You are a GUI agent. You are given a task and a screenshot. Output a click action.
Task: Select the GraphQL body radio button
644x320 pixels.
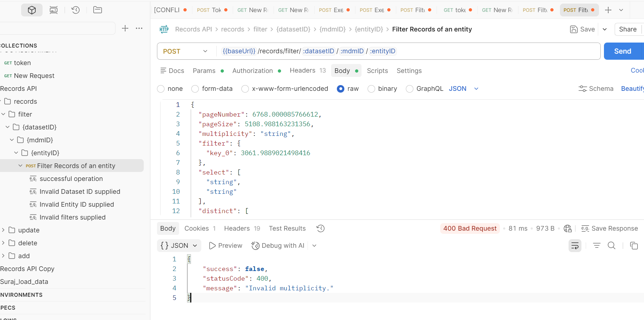point(410,89)
